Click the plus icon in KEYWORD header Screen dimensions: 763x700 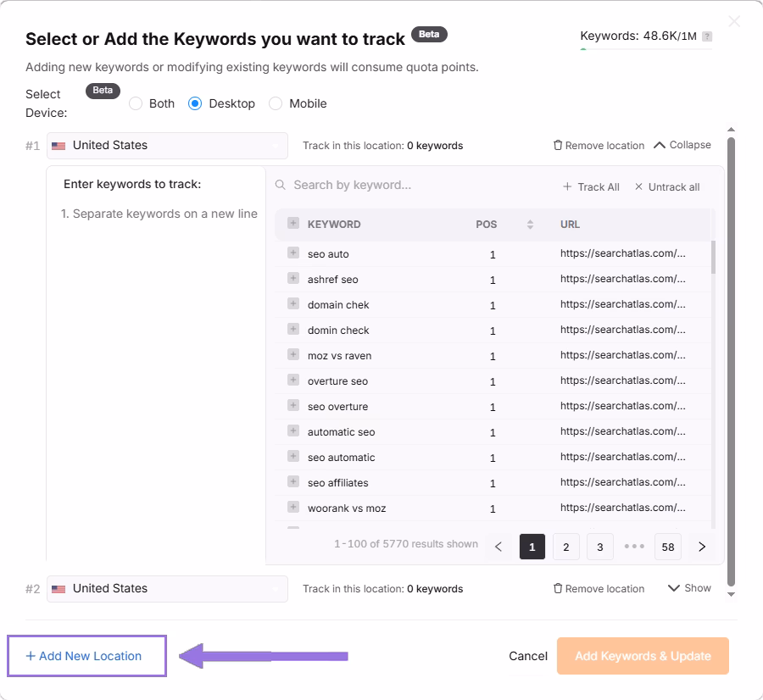point(293,224)
